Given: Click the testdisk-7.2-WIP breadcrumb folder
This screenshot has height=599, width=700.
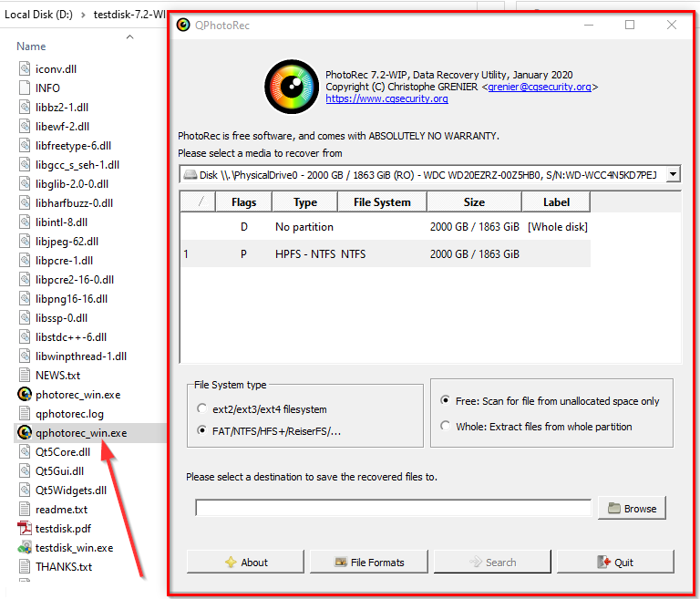Looking at the screenshot, I should click(129, 15).
